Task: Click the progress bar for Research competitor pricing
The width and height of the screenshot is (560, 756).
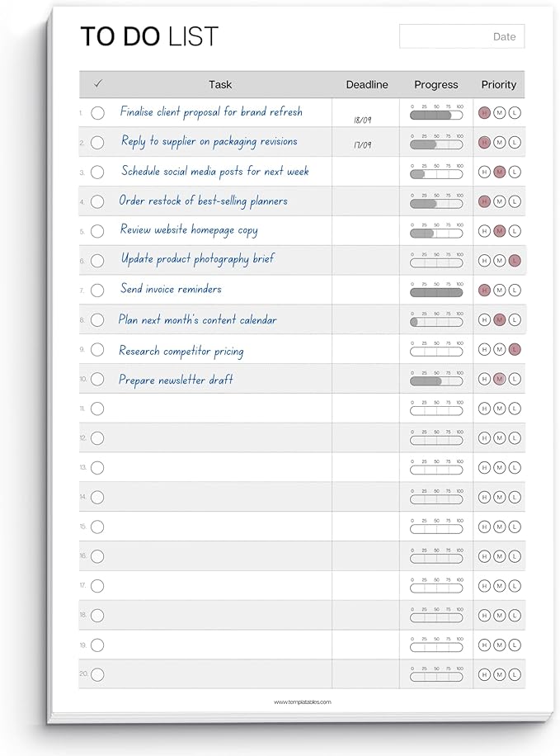Action: [436, 352]
